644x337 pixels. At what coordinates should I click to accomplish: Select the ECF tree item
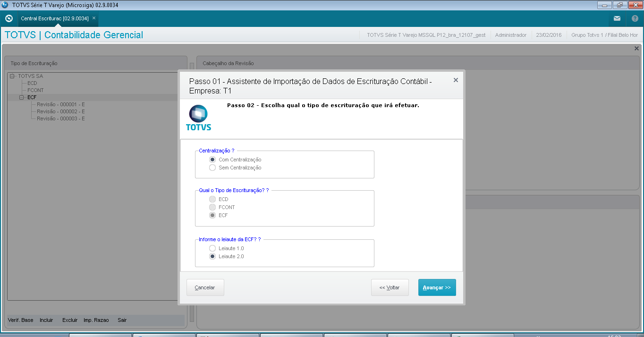(32, 97)
